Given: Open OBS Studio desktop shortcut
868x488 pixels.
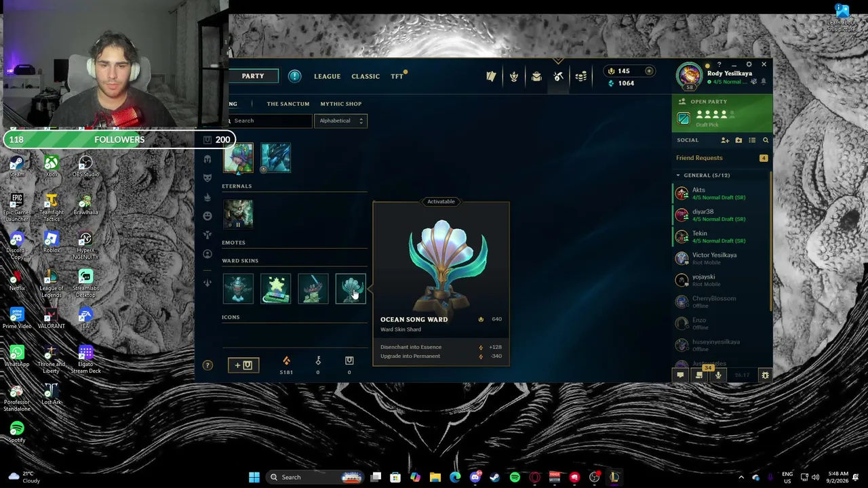Looking at the screenshot, I should pos(85,167).
